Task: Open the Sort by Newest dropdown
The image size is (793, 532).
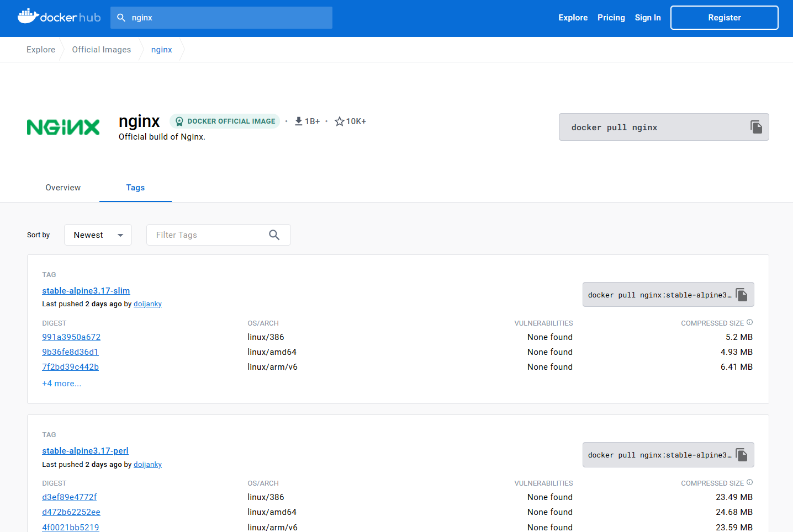Action: tap(98, 235)
